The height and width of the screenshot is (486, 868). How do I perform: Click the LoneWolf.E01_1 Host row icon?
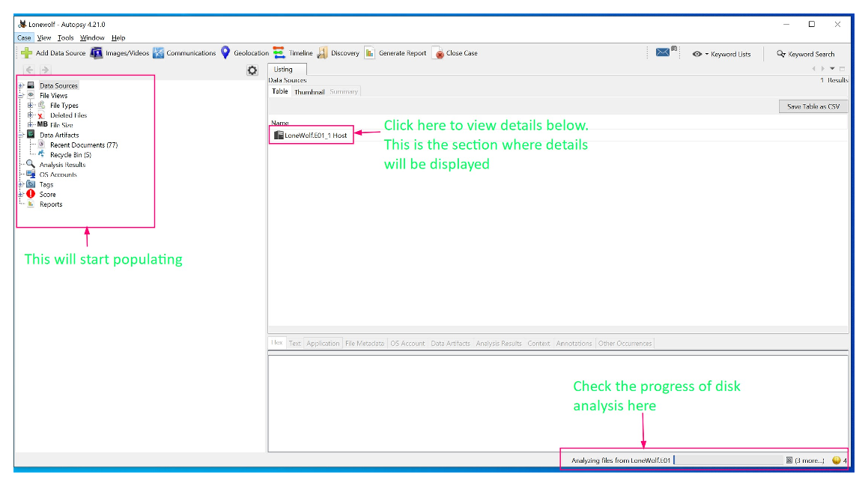point(279,135)
